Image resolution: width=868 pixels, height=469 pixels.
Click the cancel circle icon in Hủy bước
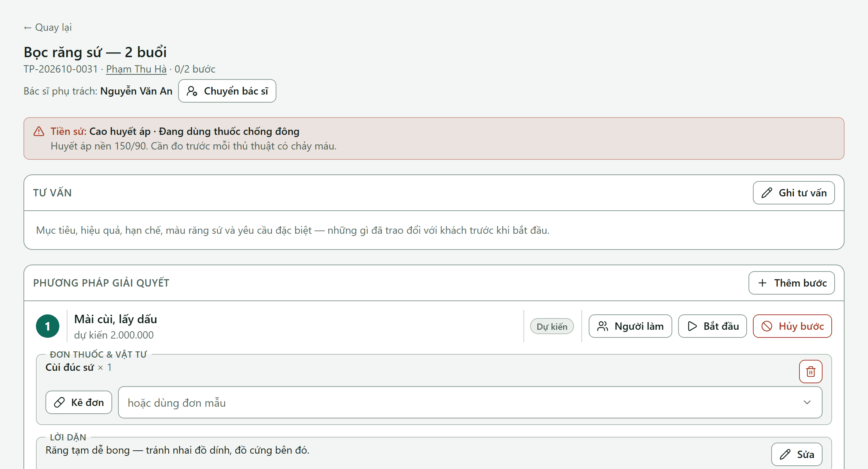[767, 326]
